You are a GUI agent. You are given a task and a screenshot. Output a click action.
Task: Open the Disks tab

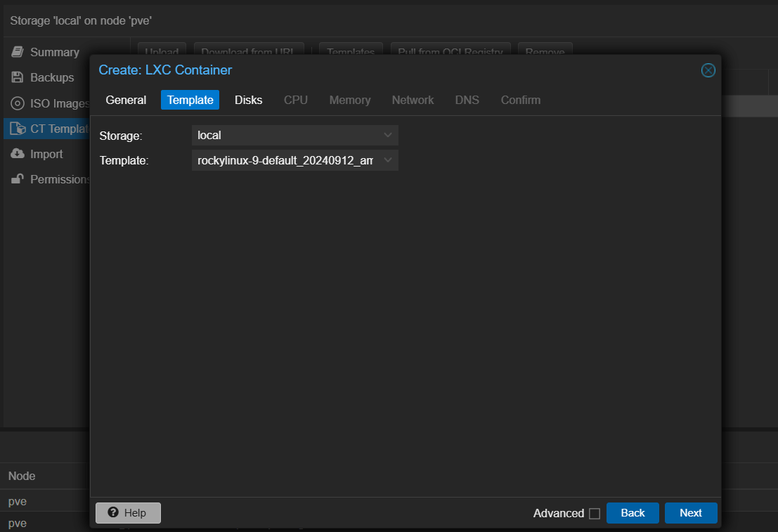coord(249,100)
